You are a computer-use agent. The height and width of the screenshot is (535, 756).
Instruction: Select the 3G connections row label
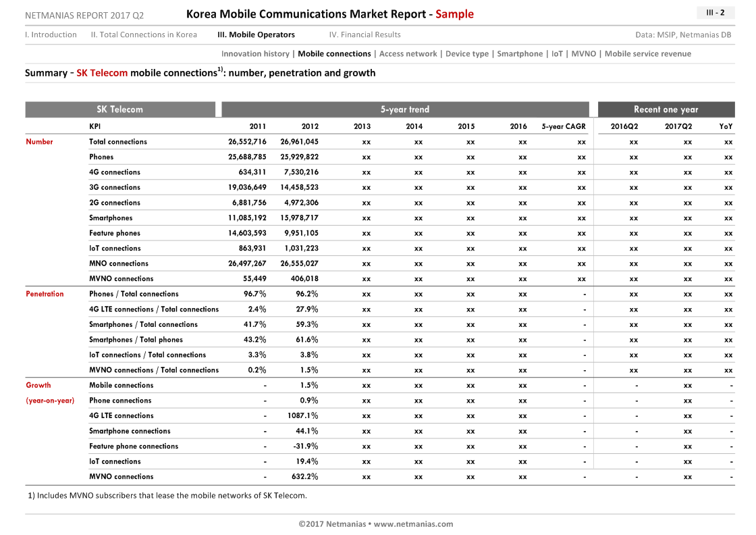tap(115, 187)
